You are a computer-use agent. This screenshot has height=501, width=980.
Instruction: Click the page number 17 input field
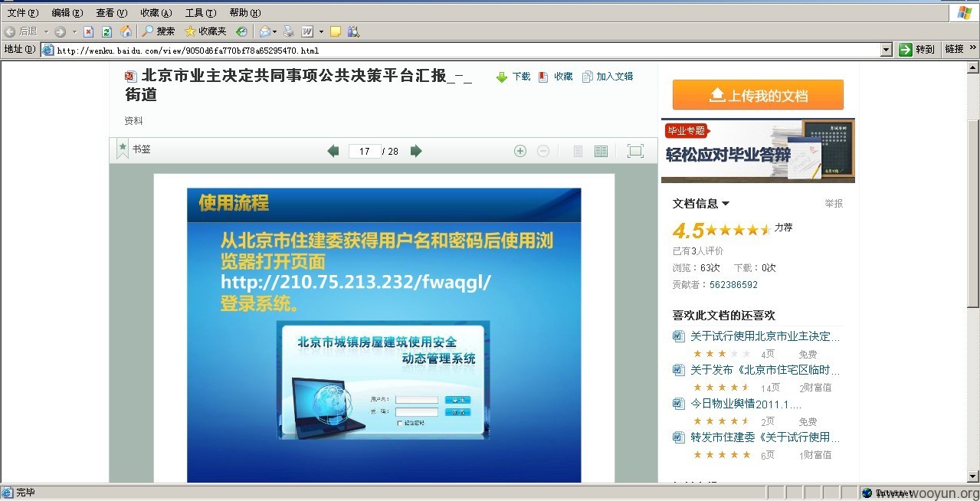click(365, 151)
